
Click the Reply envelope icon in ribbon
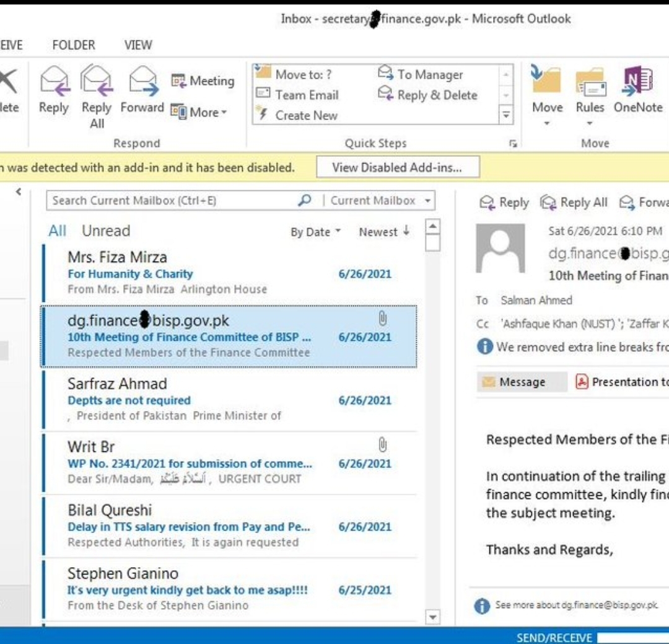(55, 81)
